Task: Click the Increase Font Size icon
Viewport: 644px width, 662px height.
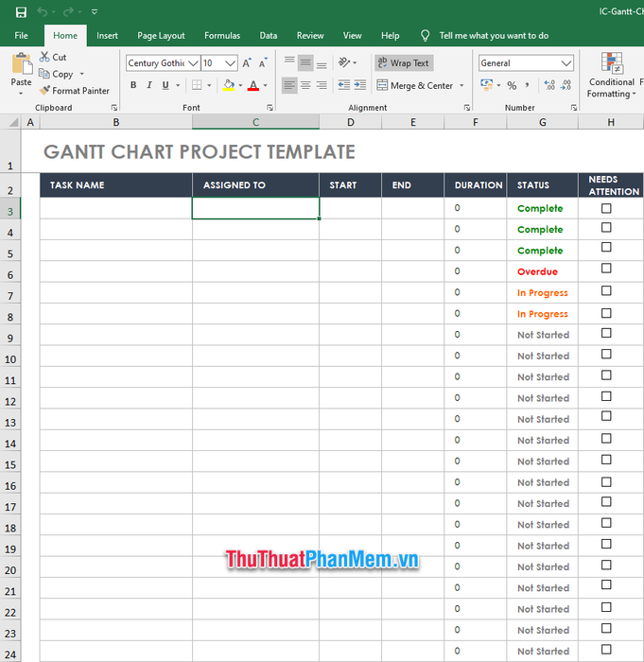Action: point(247,63)
